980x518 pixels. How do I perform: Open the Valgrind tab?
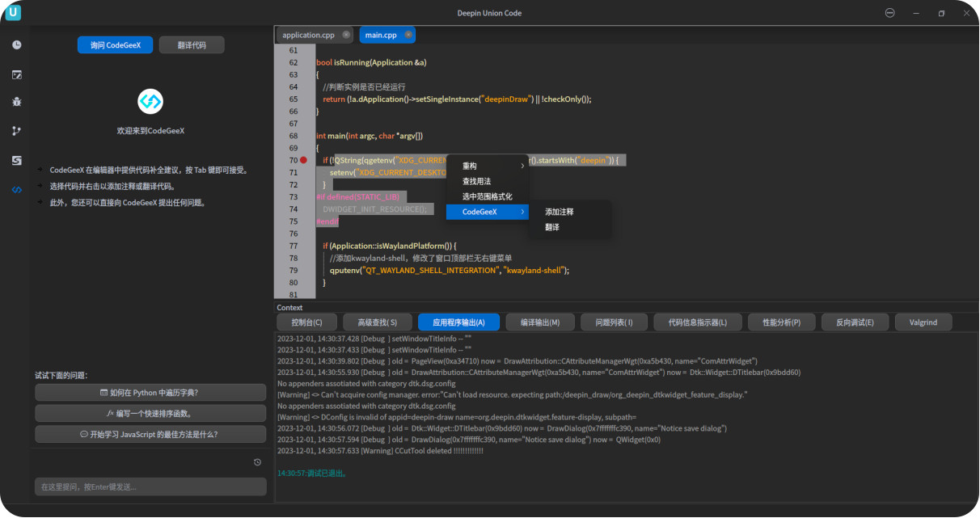[x=923, y=322]
